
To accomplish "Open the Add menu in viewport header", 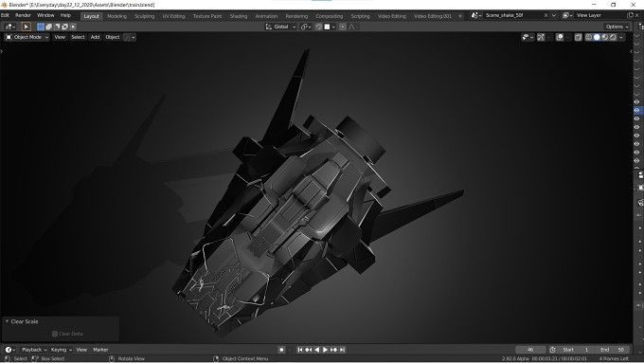I will click(x=95, y=37).
